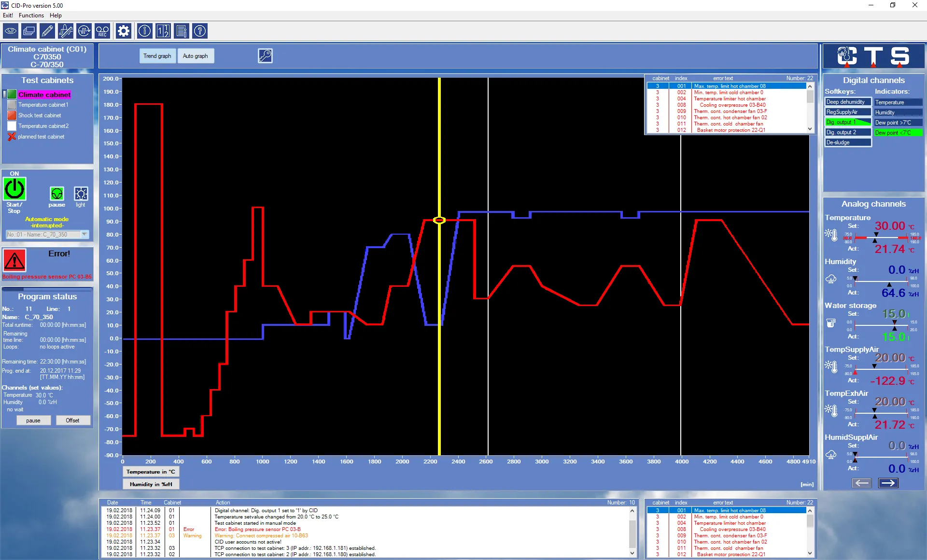
Task: Click the Humidity set value slider
Action: (881, 281)
